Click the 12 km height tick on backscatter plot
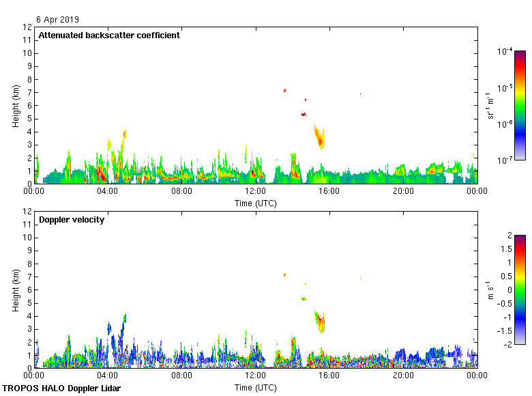Screen dimensions: 532x396 pyautogui.click(x=27, y=27)
